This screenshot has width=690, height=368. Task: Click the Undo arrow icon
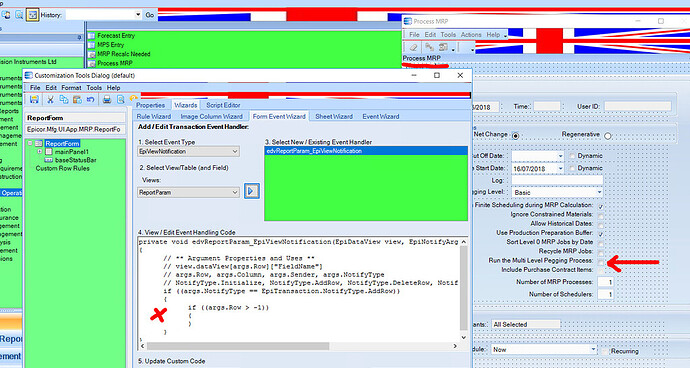pos(90,99)
